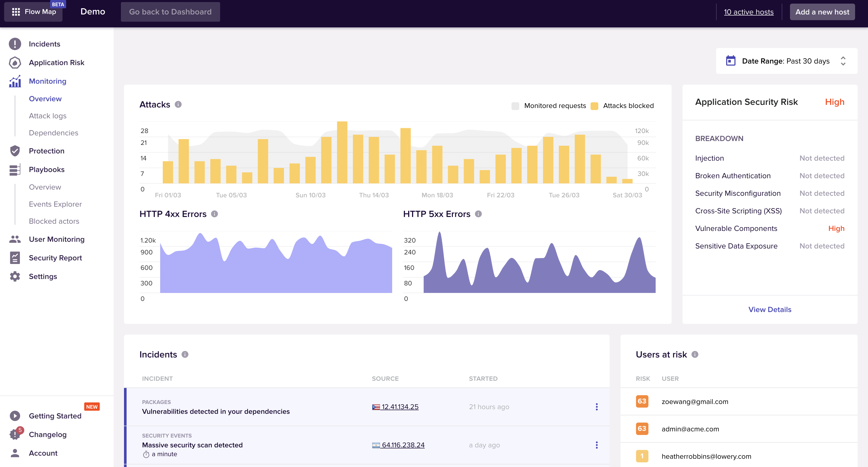This screenshot has height=467, width=868.
Task: Click the Playbooks icon in sidebar
Action: pos(15,170)
